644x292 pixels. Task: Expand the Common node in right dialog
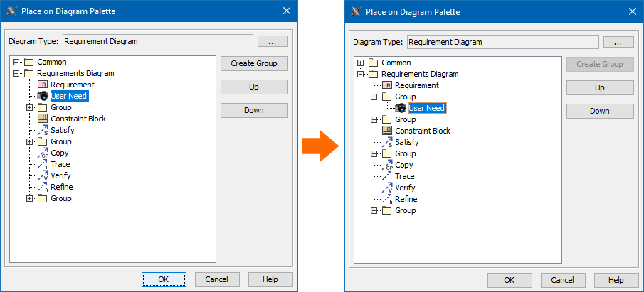pos(361,63)
